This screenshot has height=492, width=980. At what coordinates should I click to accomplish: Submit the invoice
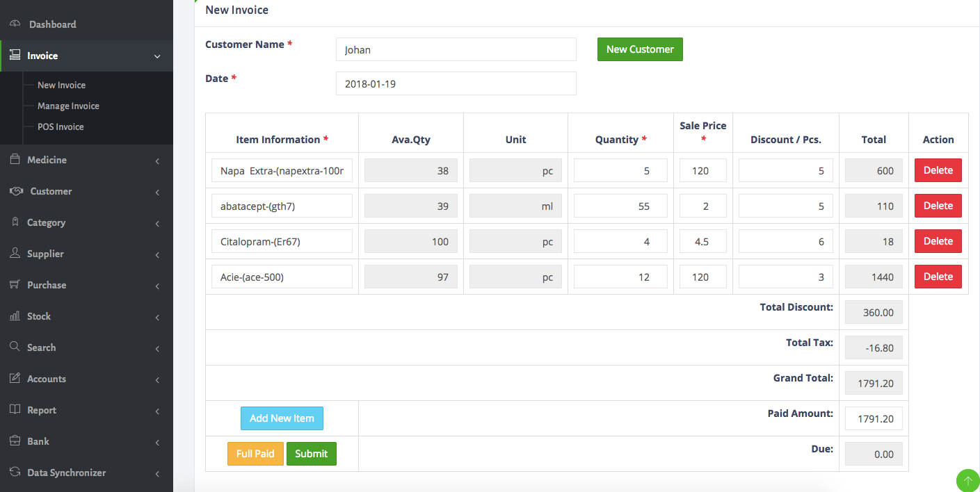[311, 453]
